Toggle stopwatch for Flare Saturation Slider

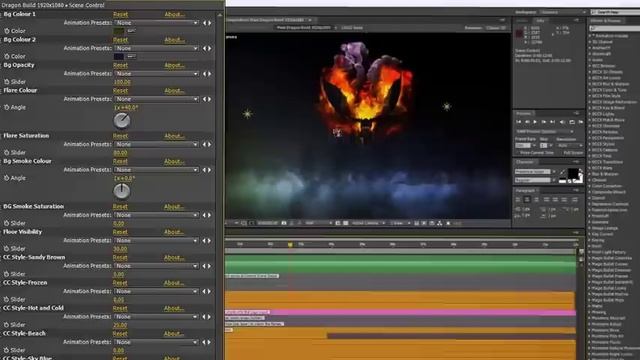point(7,152)
